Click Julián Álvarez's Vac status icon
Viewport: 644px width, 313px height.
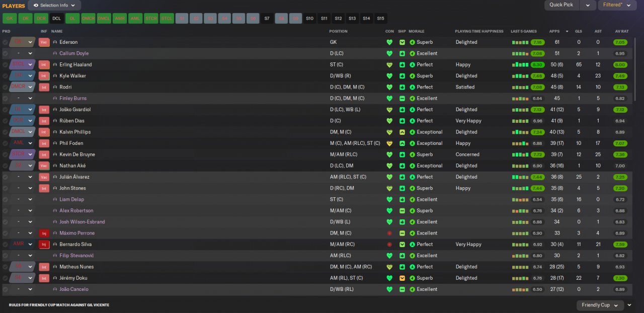(44, 177)
